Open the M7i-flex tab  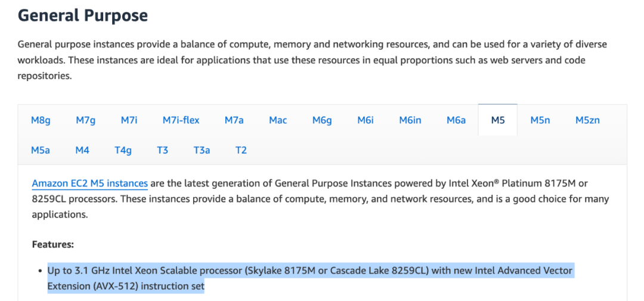[181, 120]
